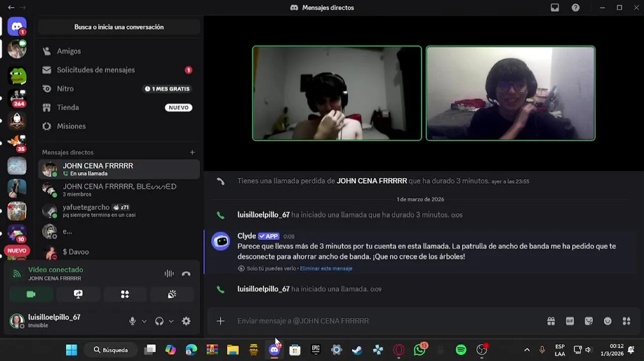Search or start a conversation box

119,27
